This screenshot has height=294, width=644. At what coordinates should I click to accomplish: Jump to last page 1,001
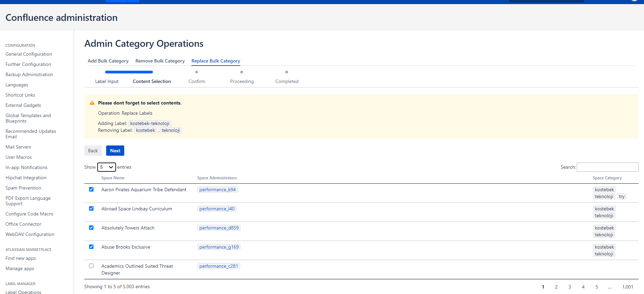pos(628,287)
